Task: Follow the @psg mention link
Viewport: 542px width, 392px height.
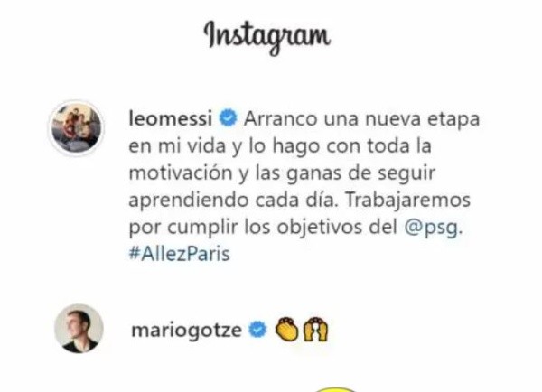Action: click(433, 228)
